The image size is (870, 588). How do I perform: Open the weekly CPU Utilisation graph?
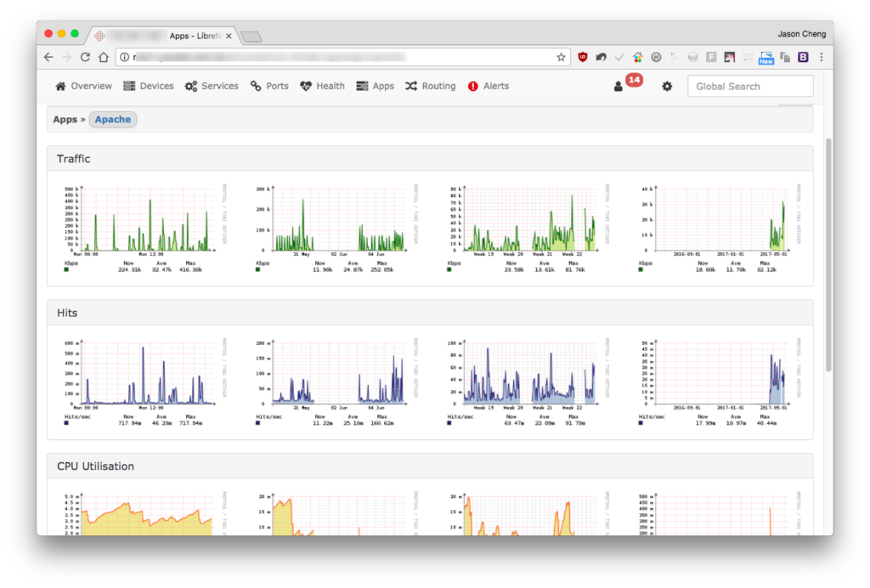pos(336,513)
